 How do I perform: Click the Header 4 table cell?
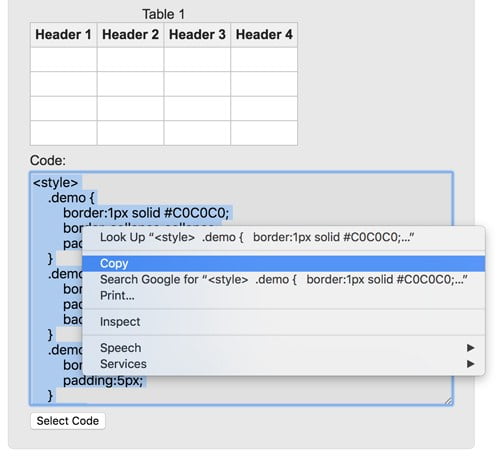pos(264,35)
